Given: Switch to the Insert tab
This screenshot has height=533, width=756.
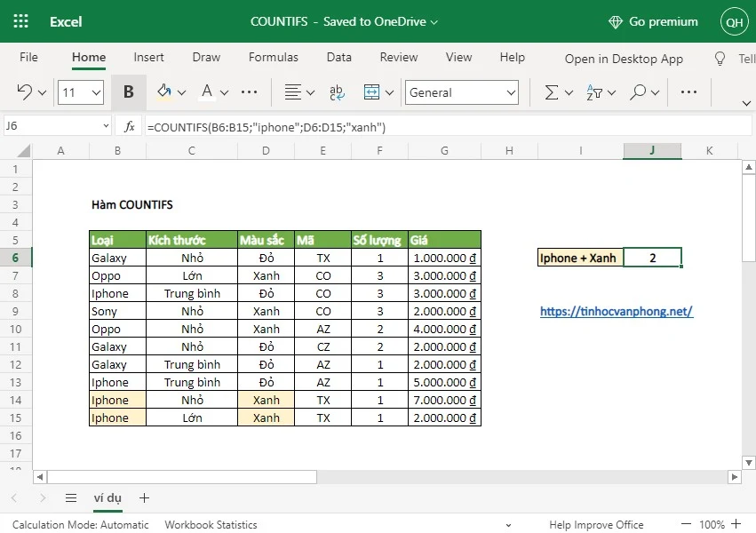Looking at the screenshot, I should (x=148, y=57).
